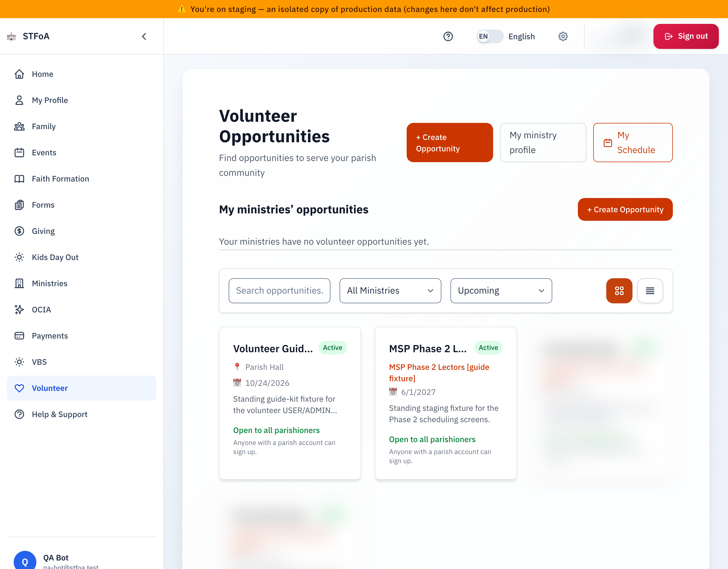Open the help question mark icon in header
This screenshot has height=569, width=728.
tap(448, 36)
